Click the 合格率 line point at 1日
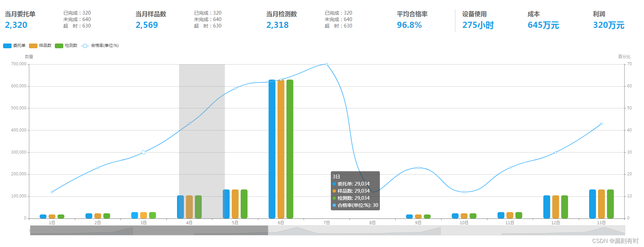Image resolution: width=644 pixels, height=247 pixels. [52, 192]
